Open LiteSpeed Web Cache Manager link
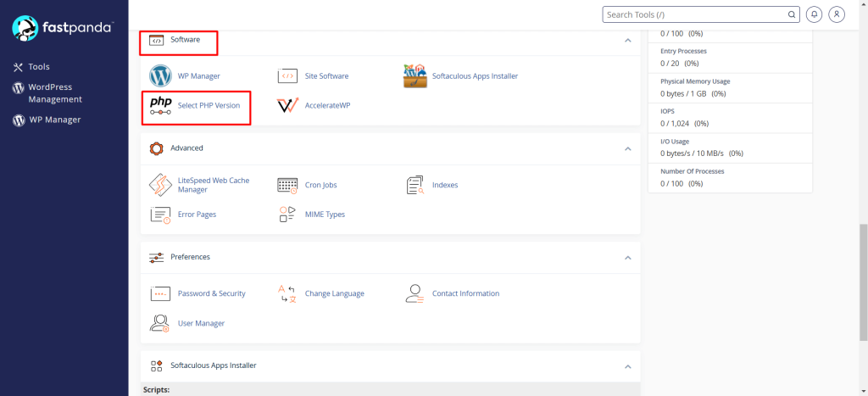 pyautogui.click(x=214, y=185)
